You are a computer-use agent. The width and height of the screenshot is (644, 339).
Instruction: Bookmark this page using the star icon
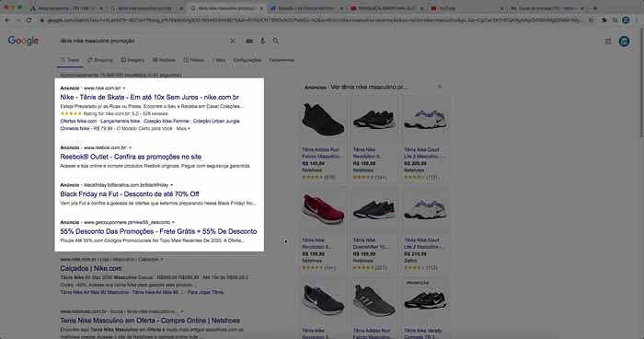pyautogui.click(x=591, y=19)
